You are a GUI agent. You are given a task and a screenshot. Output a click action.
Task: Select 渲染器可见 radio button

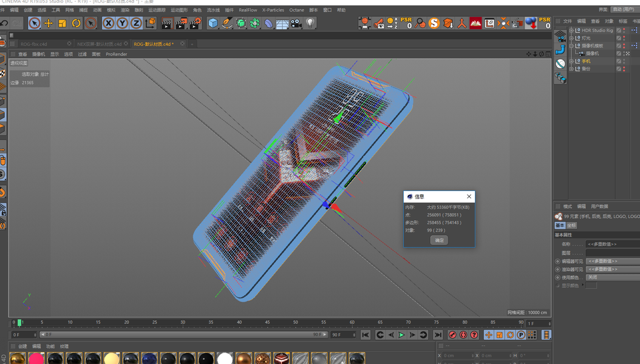557,269
